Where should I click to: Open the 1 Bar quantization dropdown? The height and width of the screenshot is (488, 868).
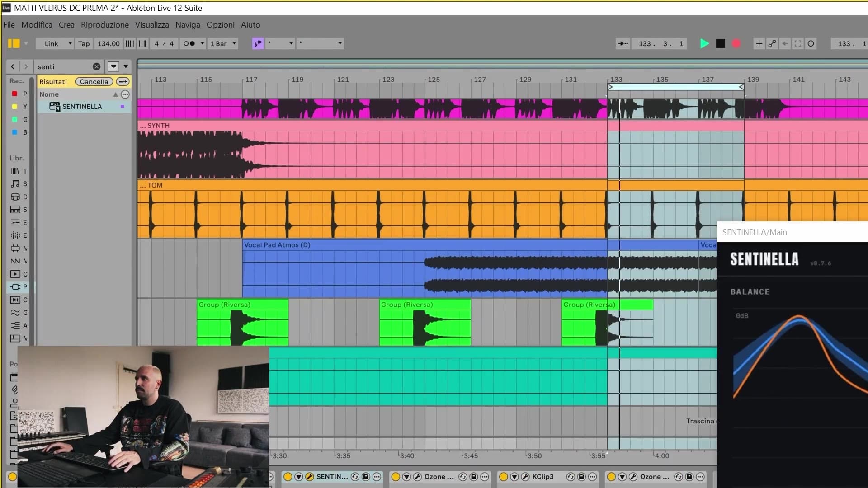223,43
